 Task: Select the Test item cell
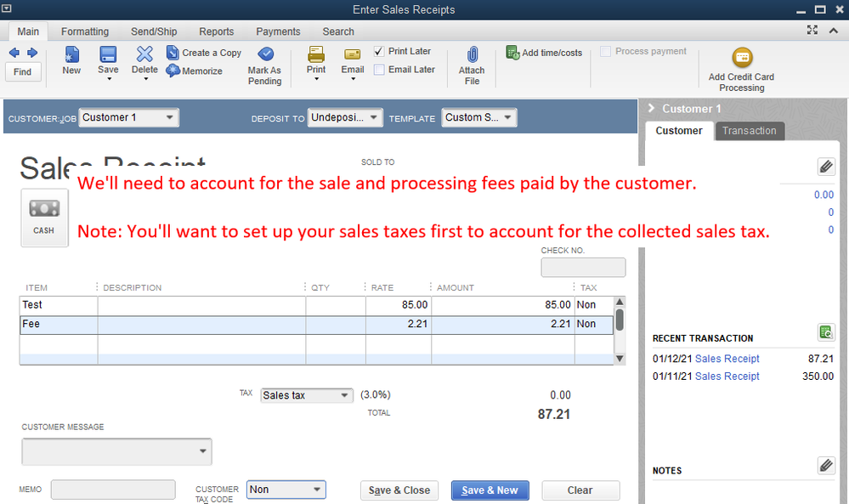pos(59,305)
